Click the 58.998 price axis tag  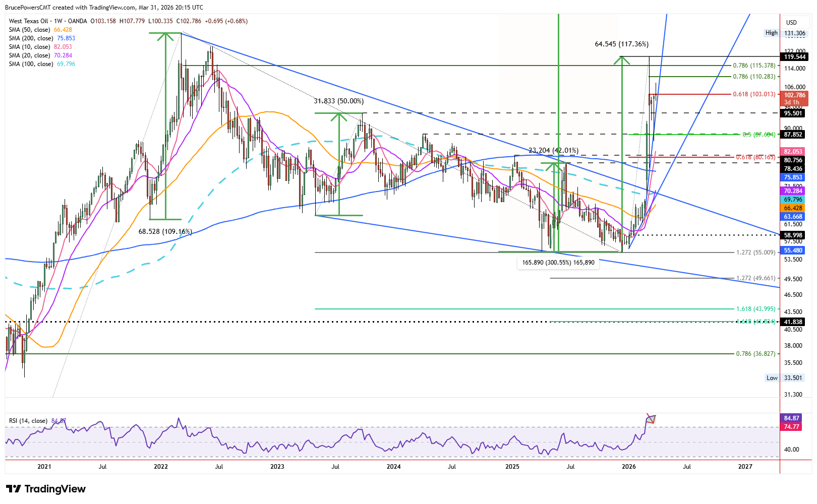793,235
